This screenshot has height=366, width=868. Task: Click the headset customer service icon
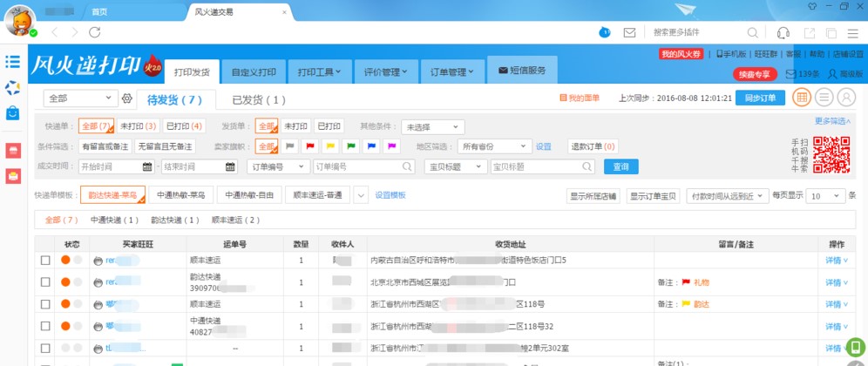(x=783, y=32)
